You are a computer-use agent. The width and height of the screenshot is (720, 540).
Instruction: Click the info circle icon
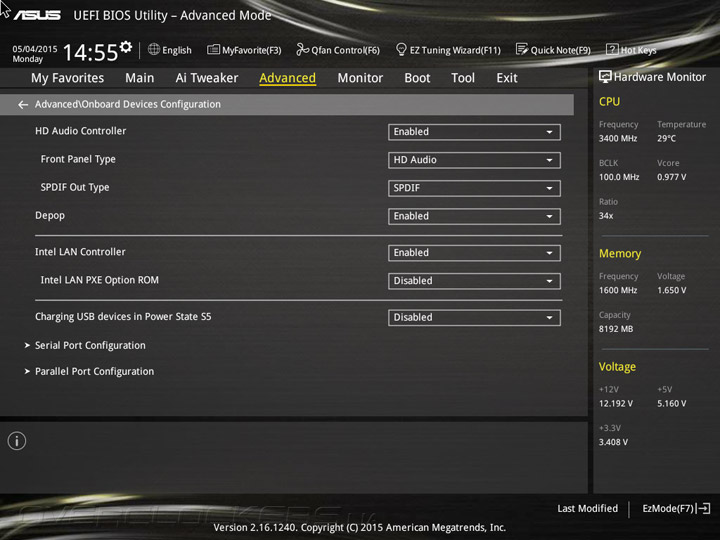17,441
